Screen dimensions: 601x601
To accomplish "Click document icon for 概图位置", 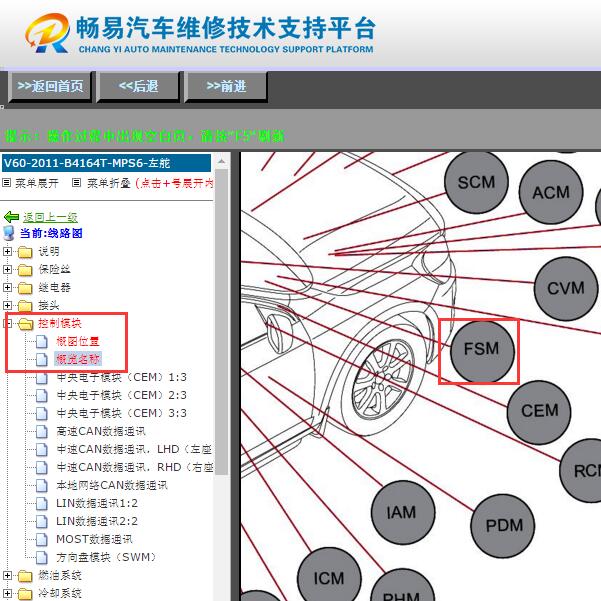I will click(41, 341).
